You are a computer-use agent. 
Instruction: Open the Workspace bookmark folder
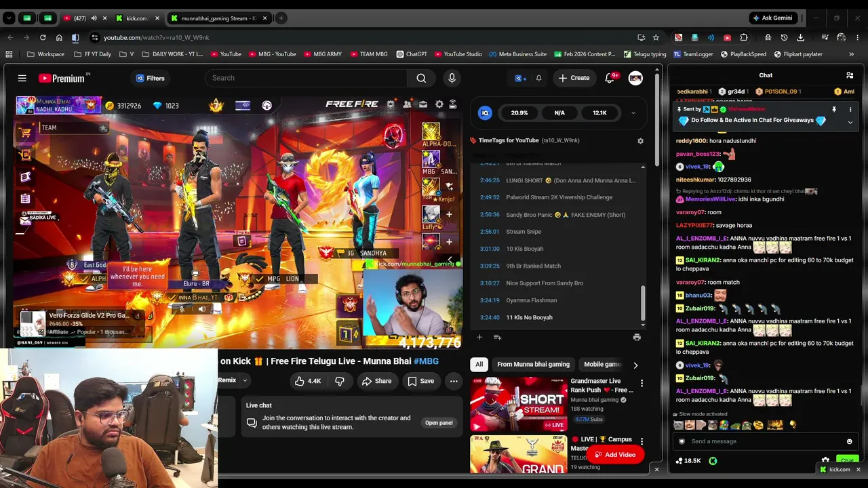[x=45, y=54]
